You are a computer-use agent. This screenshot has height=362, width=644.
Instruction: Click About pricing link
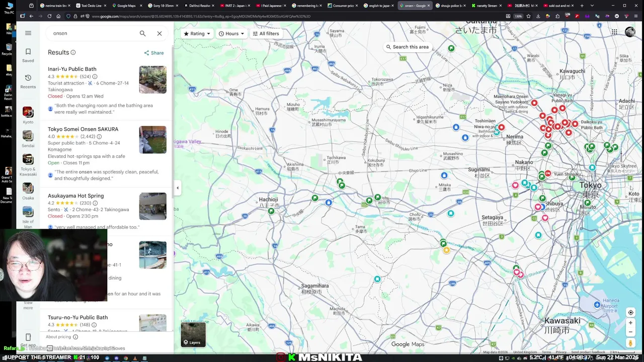coord(58,337)
